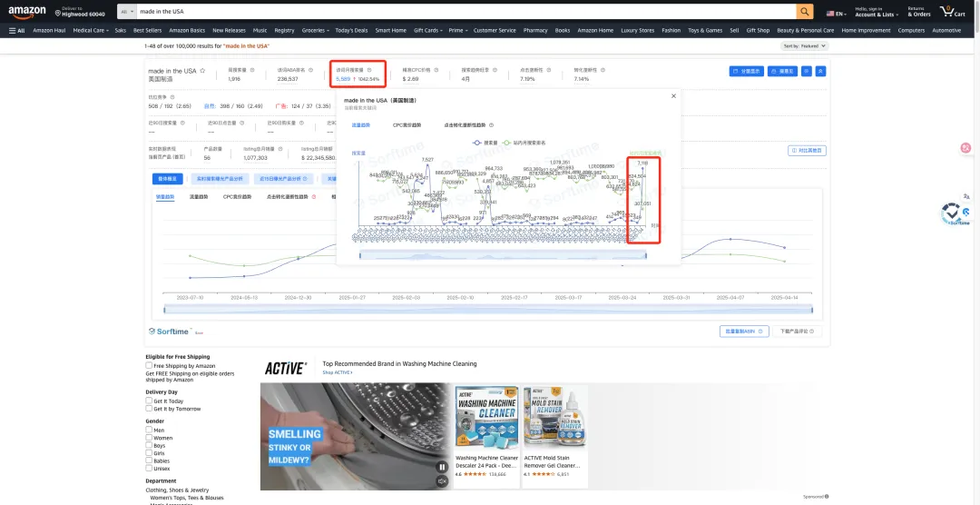Tick the Get It Today checkbox
Image resolution: width=980 pixels, height=505 pixels.
click(x=149, y=401)
